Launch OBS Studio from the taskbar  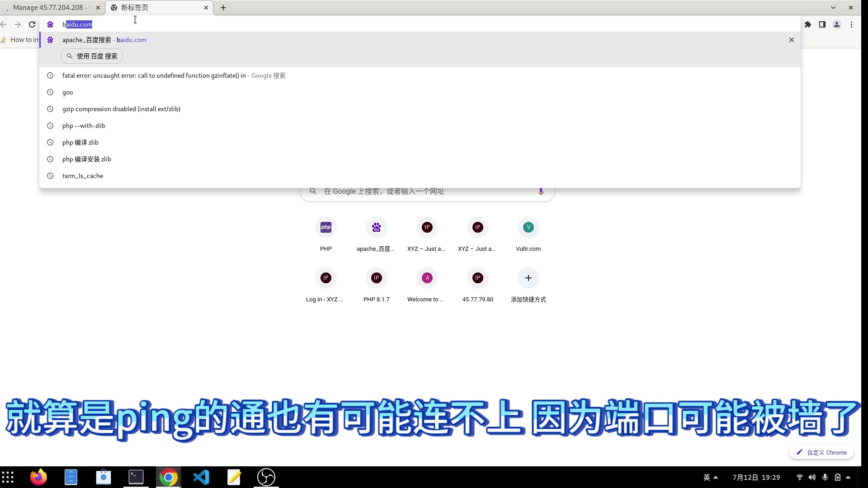tap(266, 477)
